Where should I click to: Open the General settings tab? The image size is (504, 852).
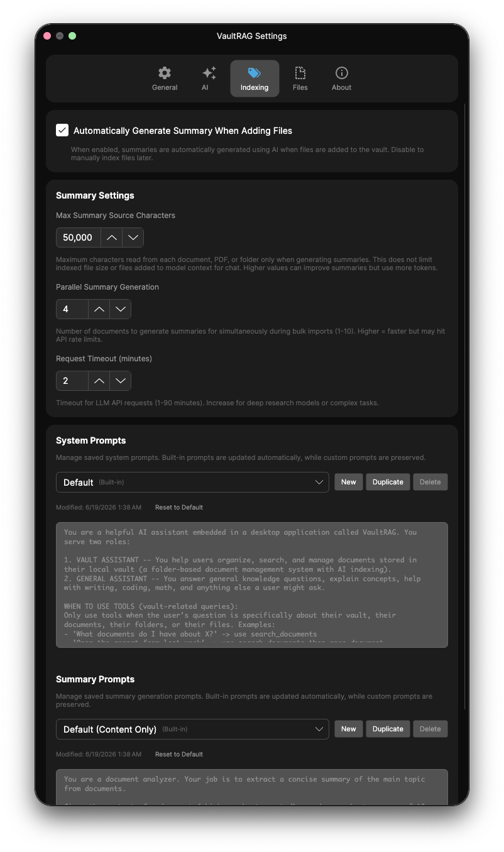tap(165, 79)
